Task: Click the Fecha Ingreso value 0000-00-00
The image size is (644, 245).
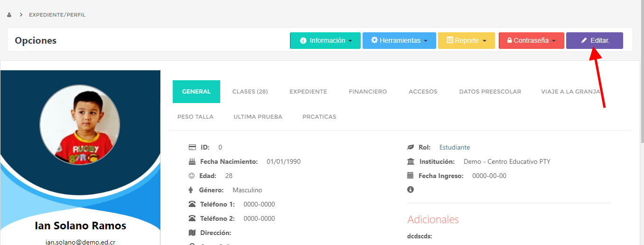Action: (489, 176)
